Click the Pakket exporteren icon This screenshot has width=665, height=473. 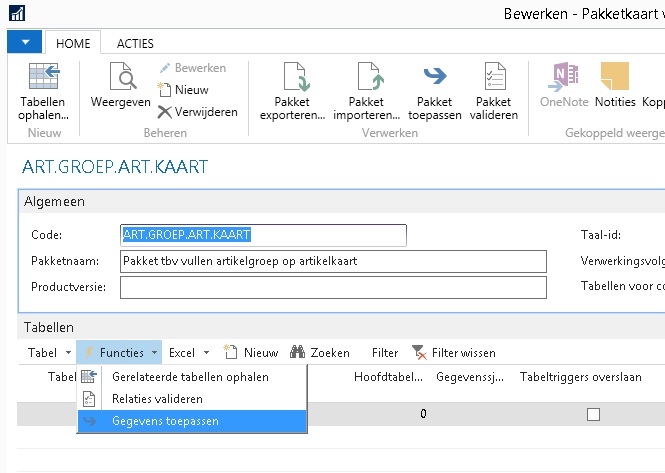click(x=296, y=76)
